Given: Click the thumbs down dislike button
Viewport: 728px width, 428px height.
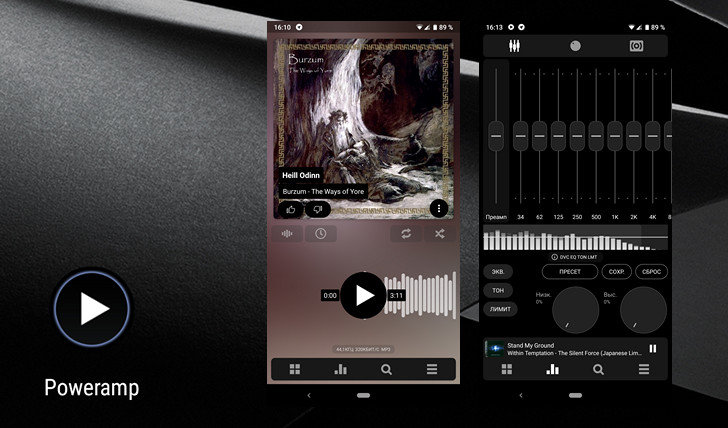Looking at the screenshot, I should click(318, 209).
